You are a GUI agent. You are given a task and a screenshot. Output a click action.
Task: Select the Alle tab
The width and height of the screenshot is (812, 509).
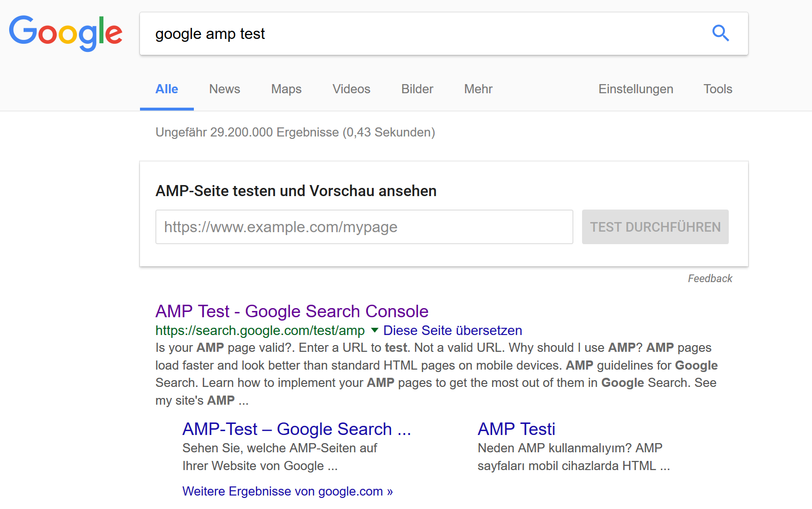pyautogui.click(x=166, y=89)
